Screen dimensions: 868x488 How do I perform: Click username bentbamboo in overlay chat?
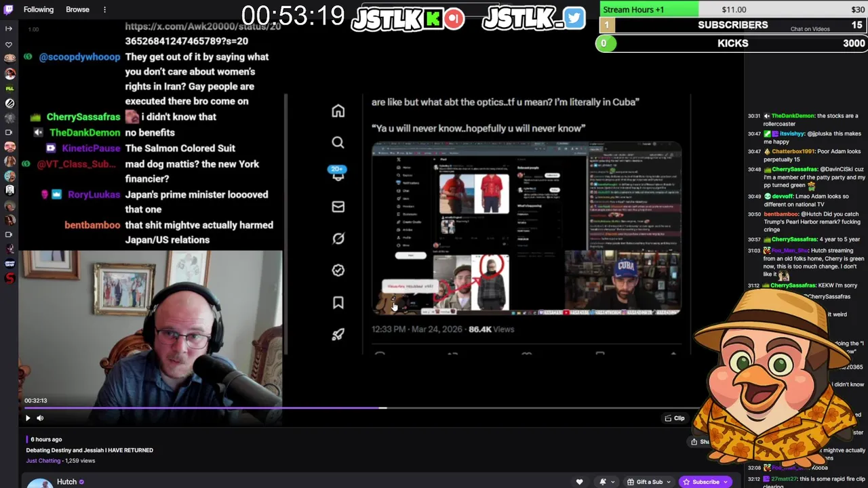pyautogui.click(x=92, y=225)
